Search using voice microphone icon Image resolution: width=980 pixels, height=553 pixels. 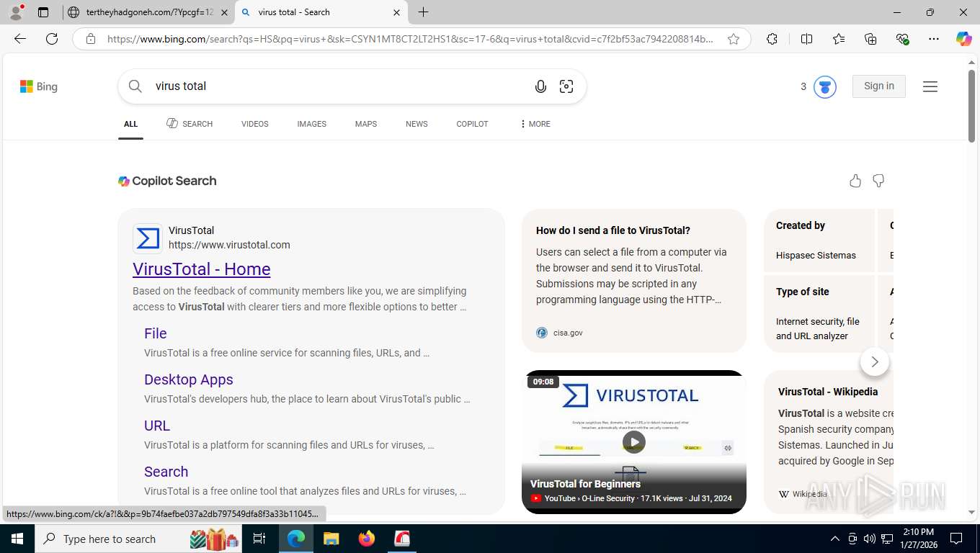pos(540,86)
